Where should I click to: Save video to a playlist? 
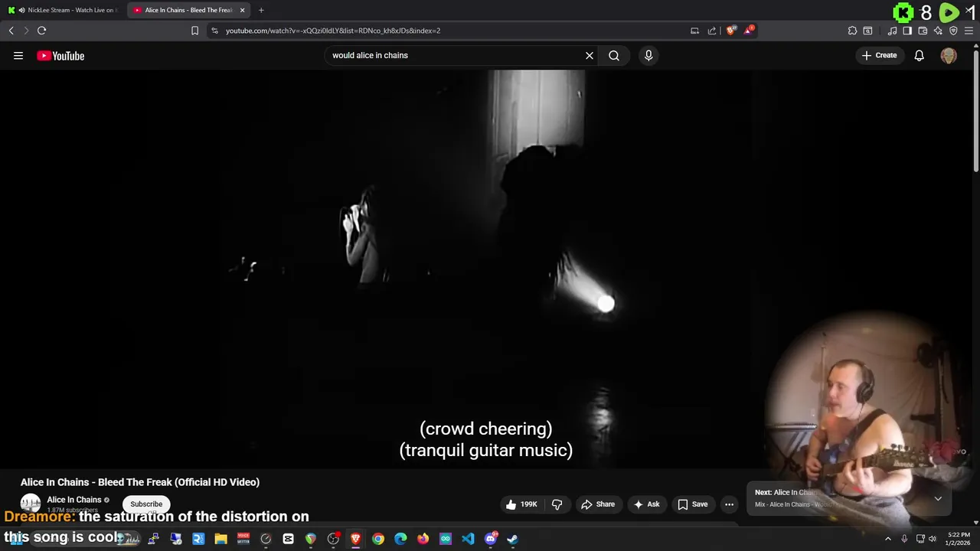tap(693, 504)
